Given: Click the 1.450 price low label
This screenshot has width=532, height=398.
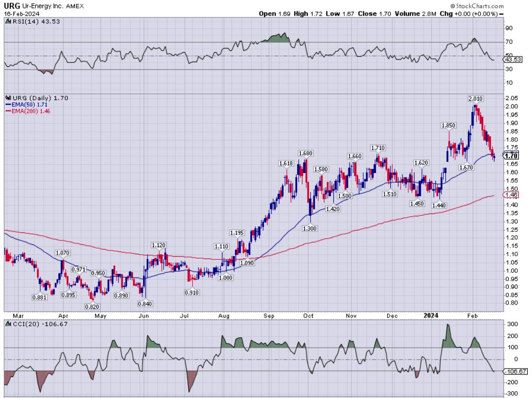Looking at the screenshot, I should pos(417,204).
